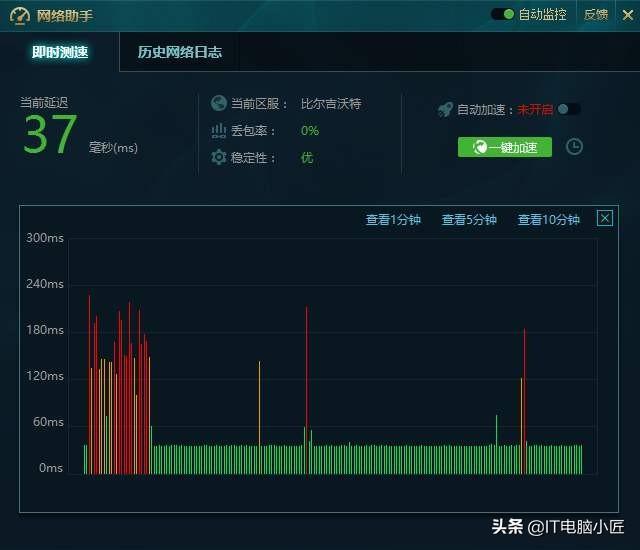The image size is (640, 550).
Task: Toggle the 自动监控 switch off
Action: click(502, 14)
